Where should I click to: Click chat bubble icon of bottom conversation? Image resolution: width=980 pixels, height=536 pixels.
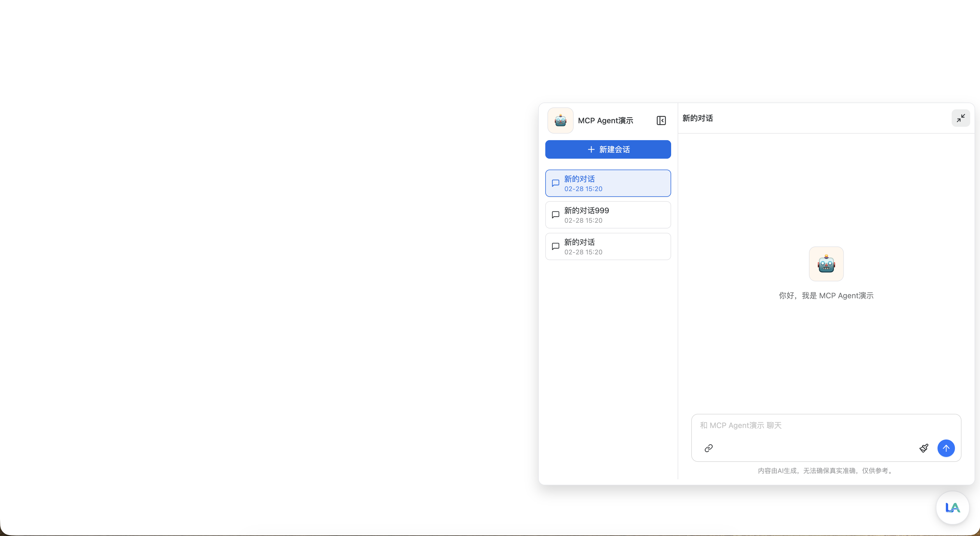click(555, 246)
